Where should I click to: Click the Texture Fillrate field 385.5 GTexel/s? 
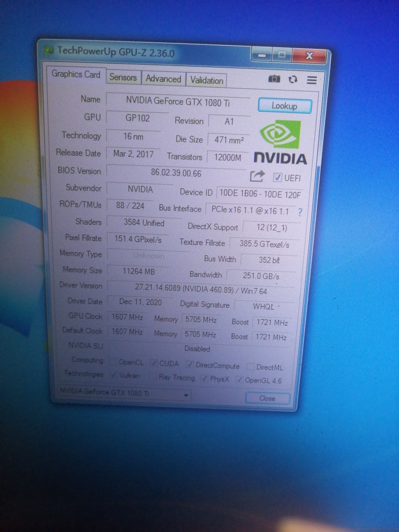click(264, 244)
